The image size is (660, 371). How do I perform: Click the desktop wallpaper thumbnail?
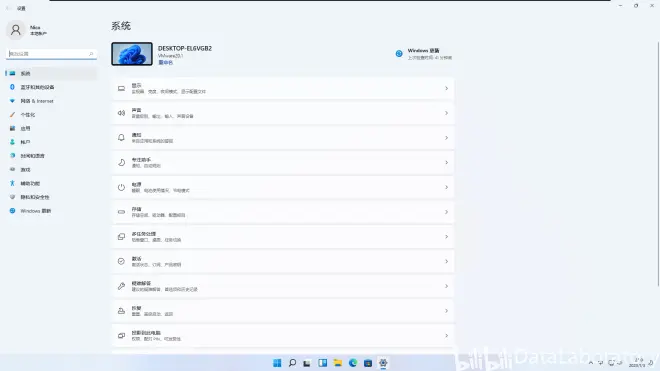point(132,54)
